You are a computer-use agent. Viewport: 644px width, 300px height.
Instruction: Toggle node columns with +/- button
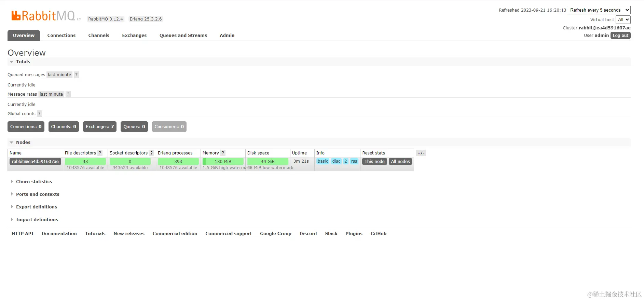(421, 153)
